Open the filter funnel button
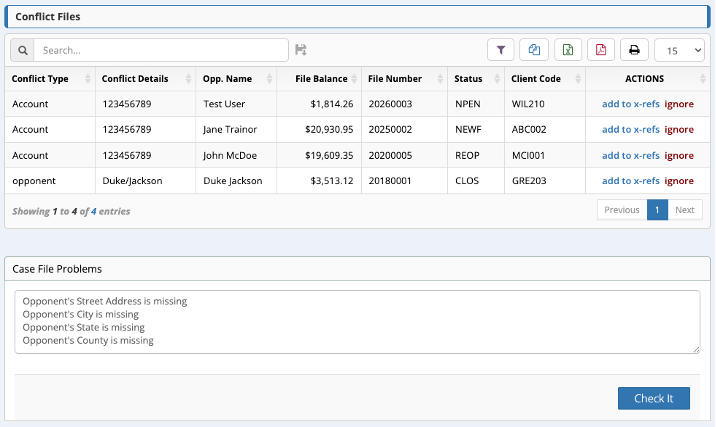This screenshot has height=427, width=716. pyautogui.click(x=500, y=50)
